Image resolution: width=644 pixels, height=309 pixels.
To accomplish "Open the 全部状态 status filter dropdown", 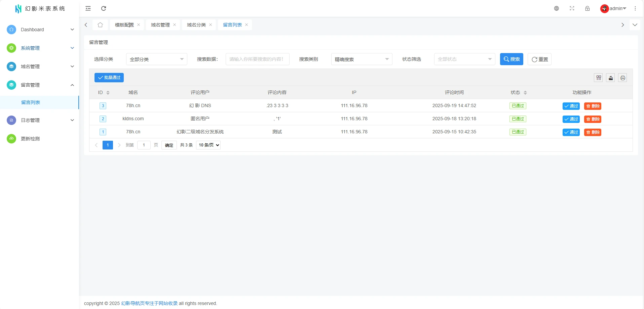I will pyautogui.click(x=464, y=59).
